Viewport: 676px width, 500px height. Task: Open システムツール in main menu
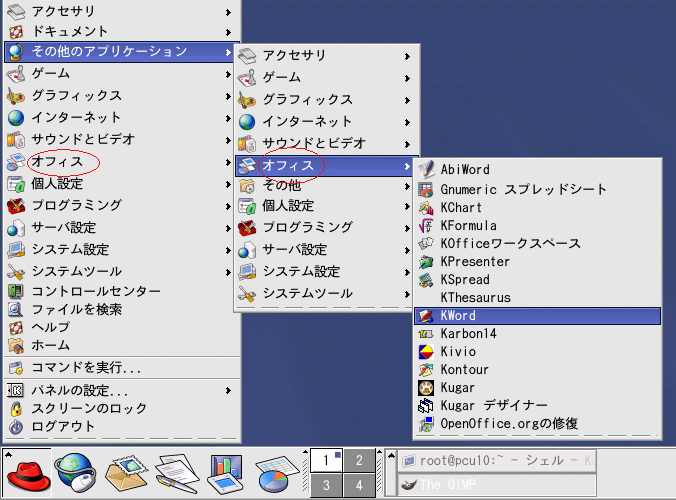119,272
